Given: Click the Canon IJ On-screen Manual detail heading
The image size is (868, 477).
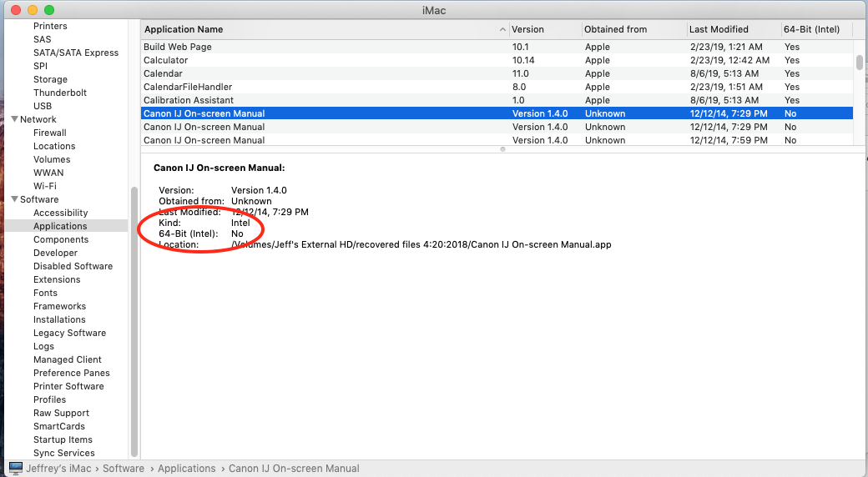Looking at the screenshot, I should click(220, 168).
